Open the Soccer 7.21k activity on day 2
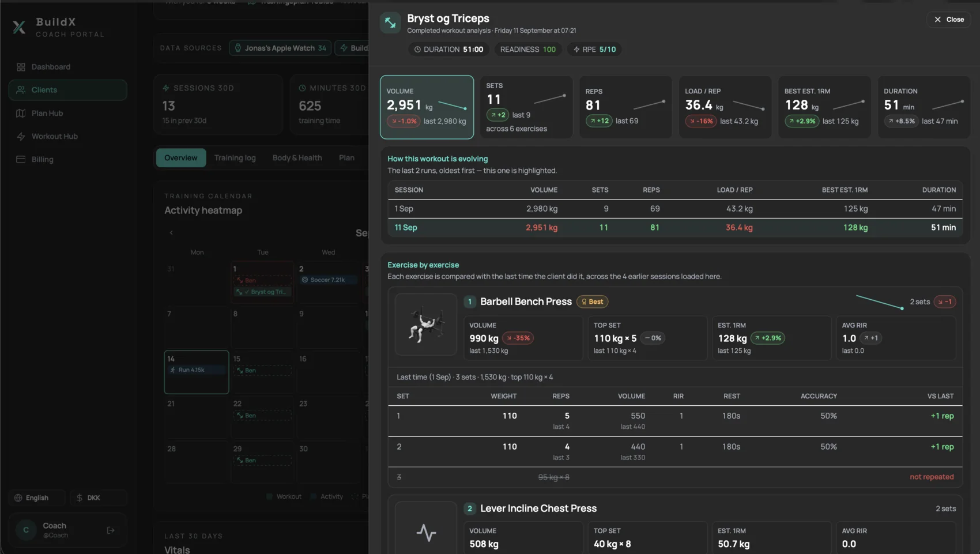This screenshot has width=980, height=554. click(x=328, y=280)
